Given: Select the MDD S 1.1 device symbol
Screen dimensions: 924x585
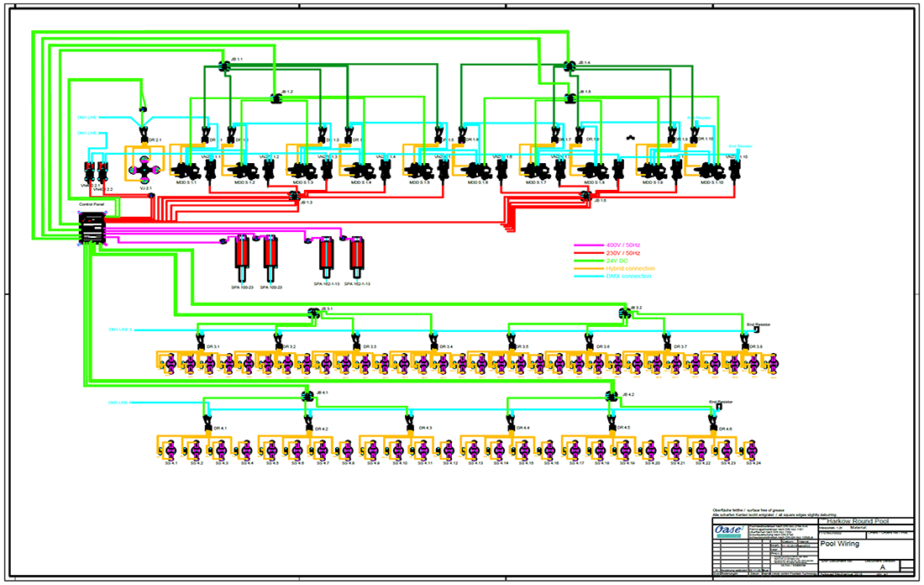Looking at the screenshot, I should (x=186, y=169).
